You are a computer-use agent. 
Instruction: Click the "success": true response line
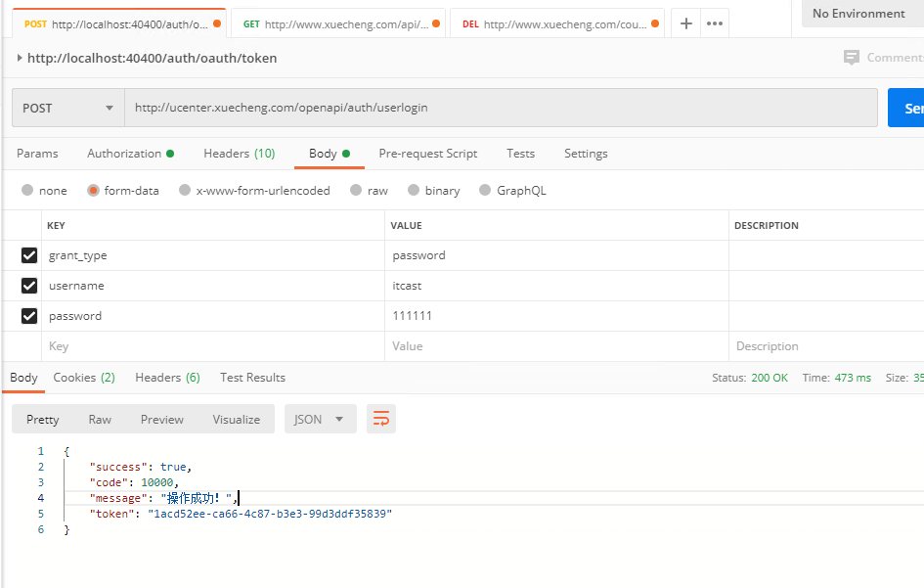point(140,467)
